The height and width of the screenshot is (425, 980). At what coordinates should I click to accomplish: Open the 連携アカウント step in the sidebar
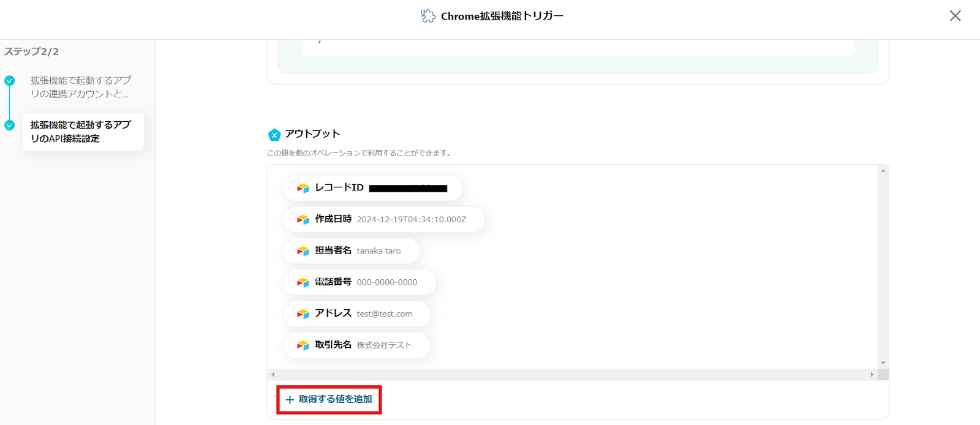coord(80,87)
